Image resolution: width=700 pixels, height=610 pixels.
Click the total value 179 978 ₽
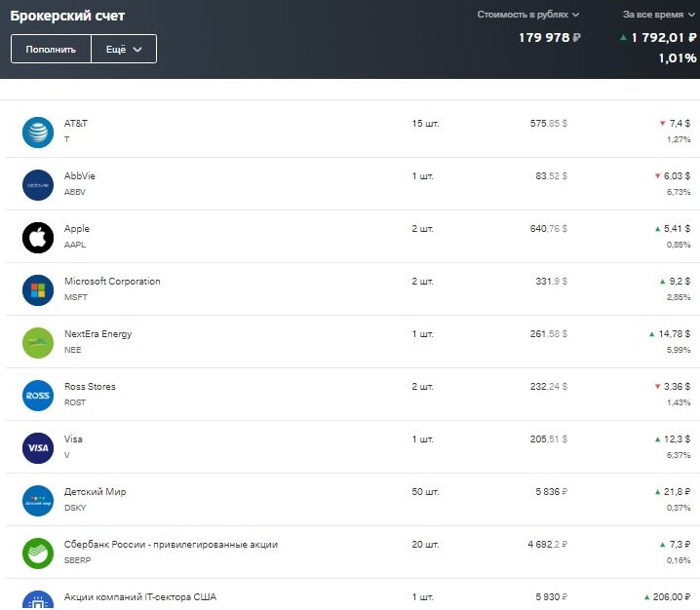[x=550, y=38]
